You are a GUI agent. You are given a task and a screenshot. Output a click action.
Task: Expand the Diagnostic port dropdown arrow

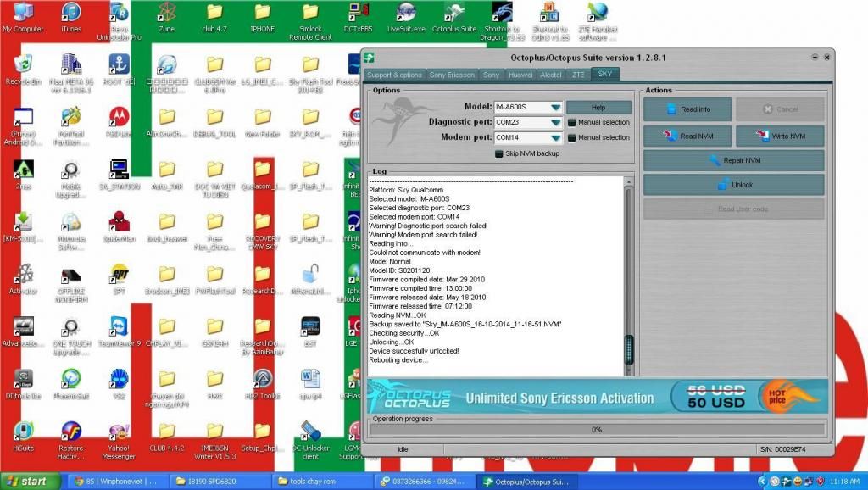click(556, 122)
